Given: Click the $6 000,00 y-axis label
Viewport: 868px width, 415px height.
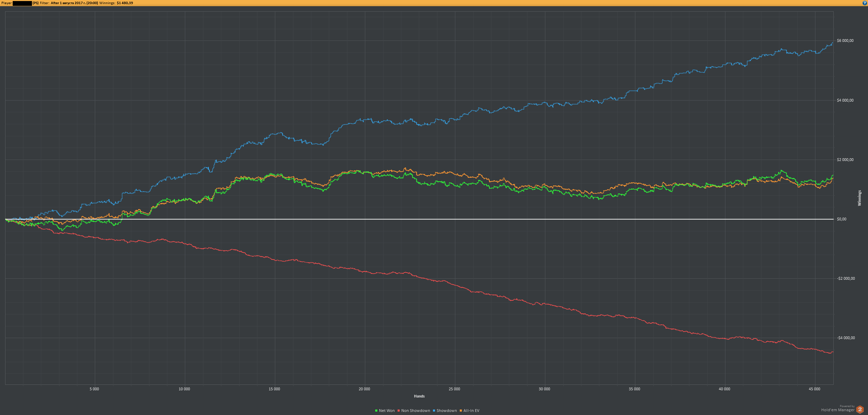Looking at the screenshot, I should 845,41.
